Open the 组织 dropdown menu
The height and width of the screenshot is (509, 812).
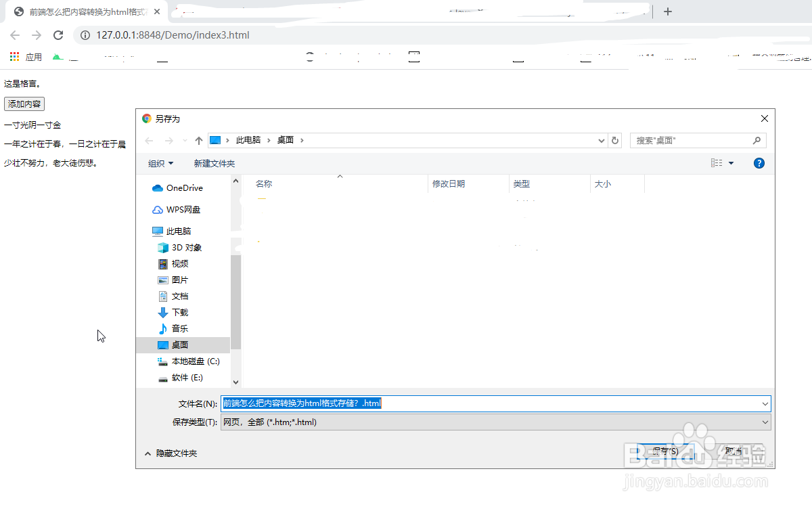coord(160,162)
